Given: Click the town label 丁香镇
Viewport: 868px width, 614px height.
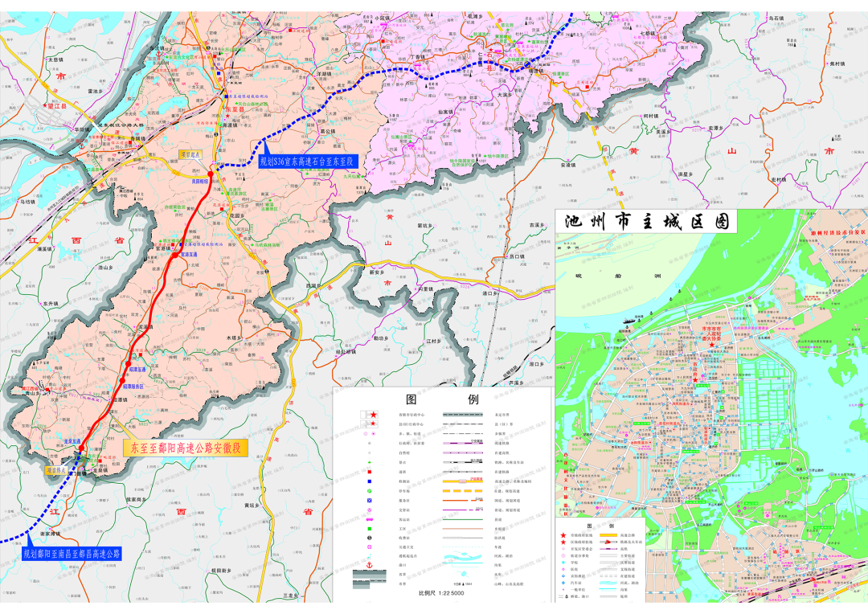Looking at the screenshot, I should pos(417,57).
